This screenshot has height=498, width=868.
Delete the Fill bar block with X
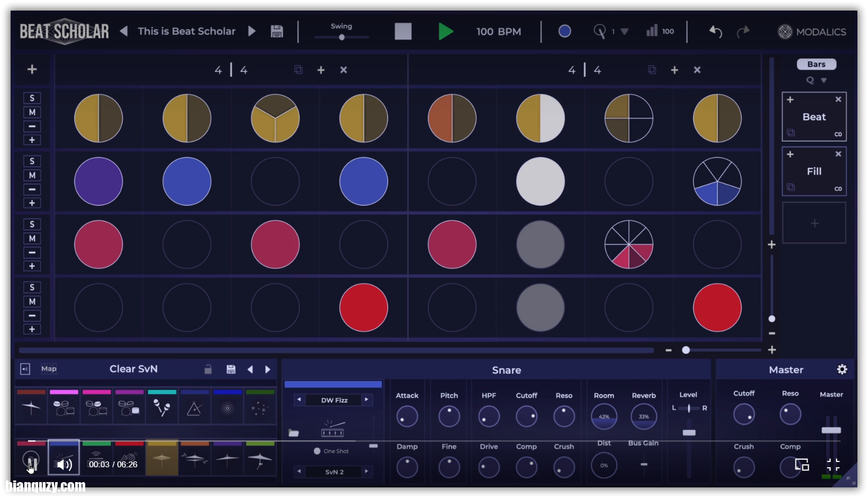[x=838, y=154]
